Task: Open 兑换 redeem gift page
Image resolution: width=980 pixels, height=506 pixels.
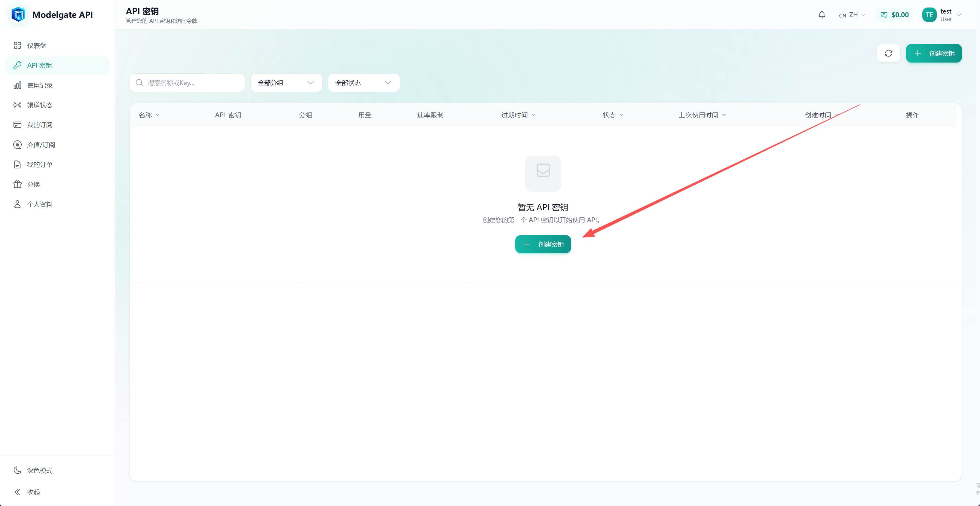Action: coord(33,185)
